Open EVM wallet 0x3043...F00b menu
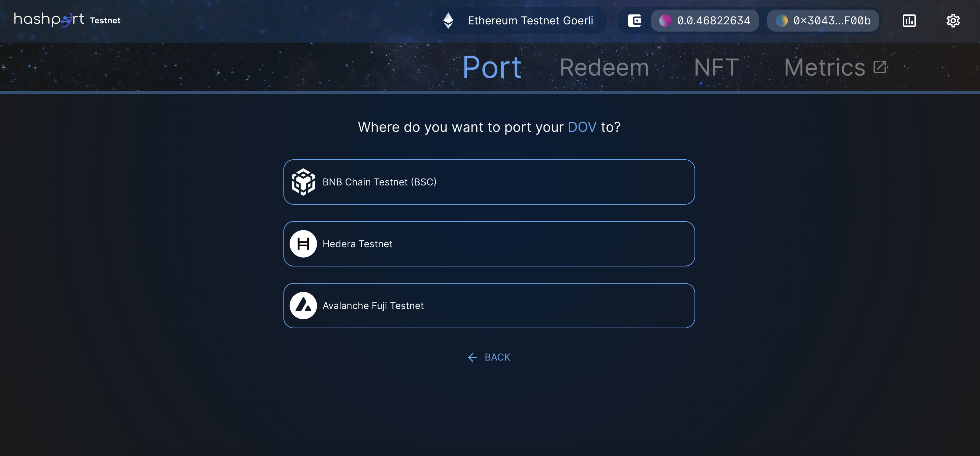 [823, 21]
